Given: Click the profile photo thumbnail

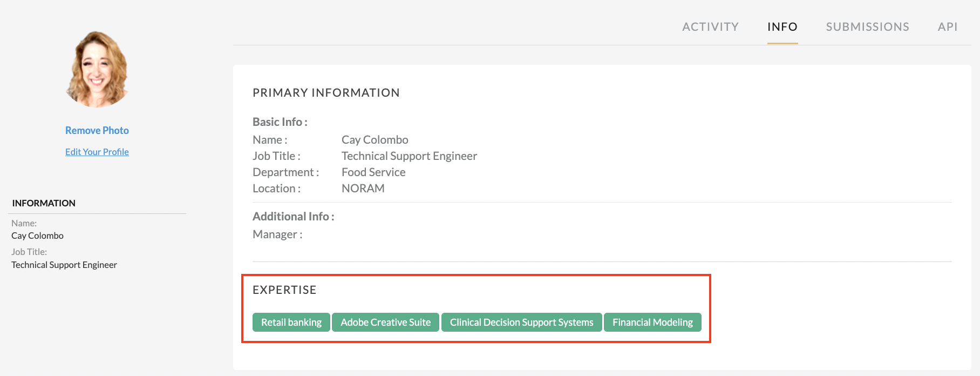Looking at the screenshot, I should 97,69.
